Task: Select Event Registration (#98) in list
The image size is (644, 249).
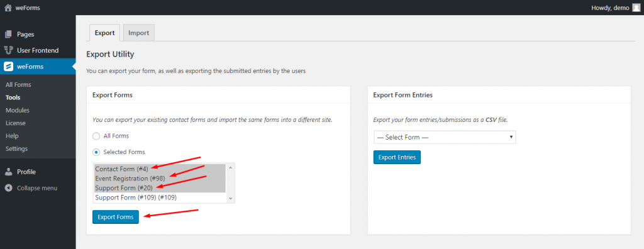Action: pyautogui.click(x=160, y=179)
